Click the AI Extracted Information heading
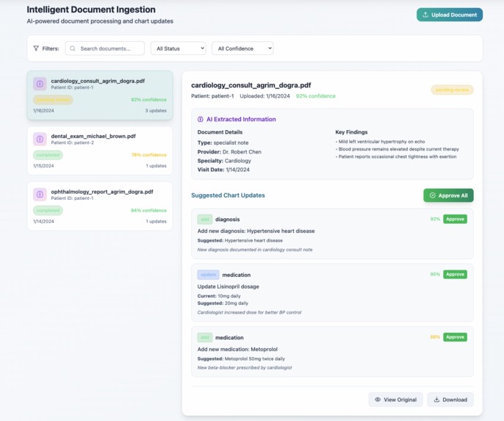The image size is (504, 421). (241, 119)
